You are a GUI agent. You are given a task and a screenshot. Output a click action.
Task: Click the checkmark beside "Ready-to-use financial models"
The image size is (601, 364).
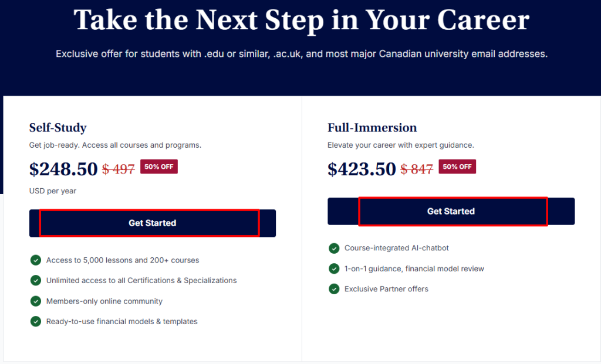click(35, 321)
